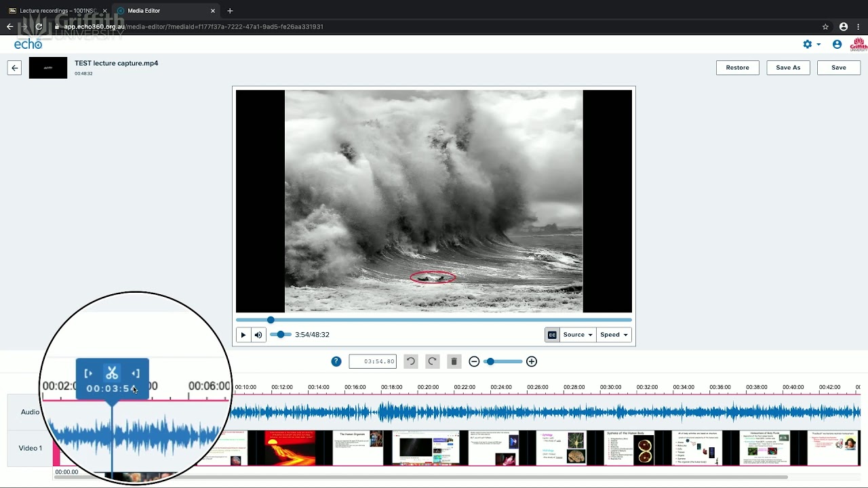The image size is (868, 488).
Task: Click the trash delete icon
Action: tap(454, 361)
